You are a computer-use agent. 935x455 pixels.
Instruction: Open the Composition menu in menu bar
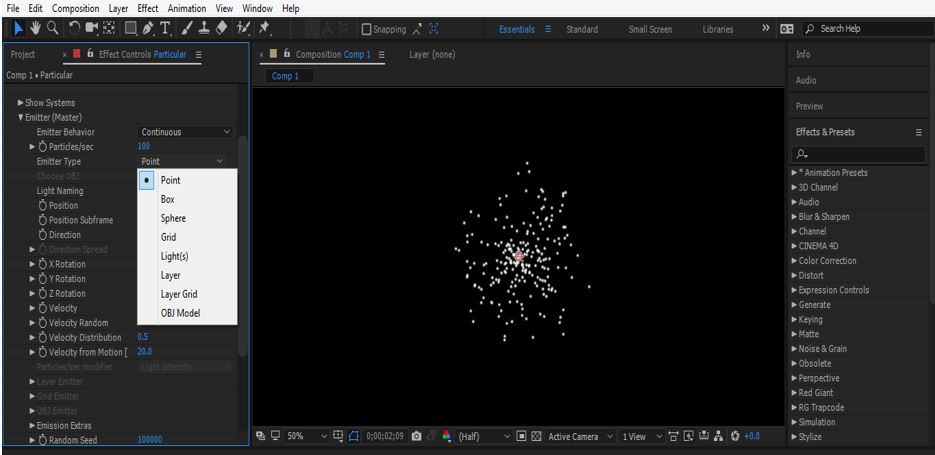tap(76, 8)
